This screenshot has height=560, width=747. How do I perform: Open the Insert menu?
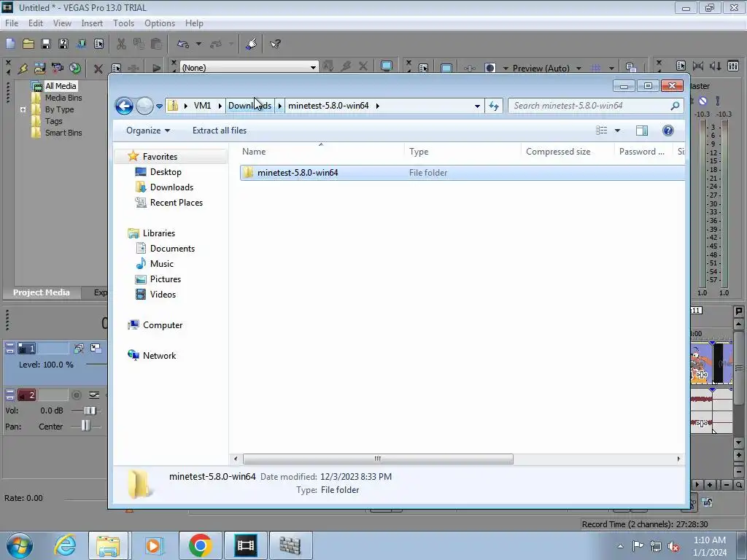92,23
